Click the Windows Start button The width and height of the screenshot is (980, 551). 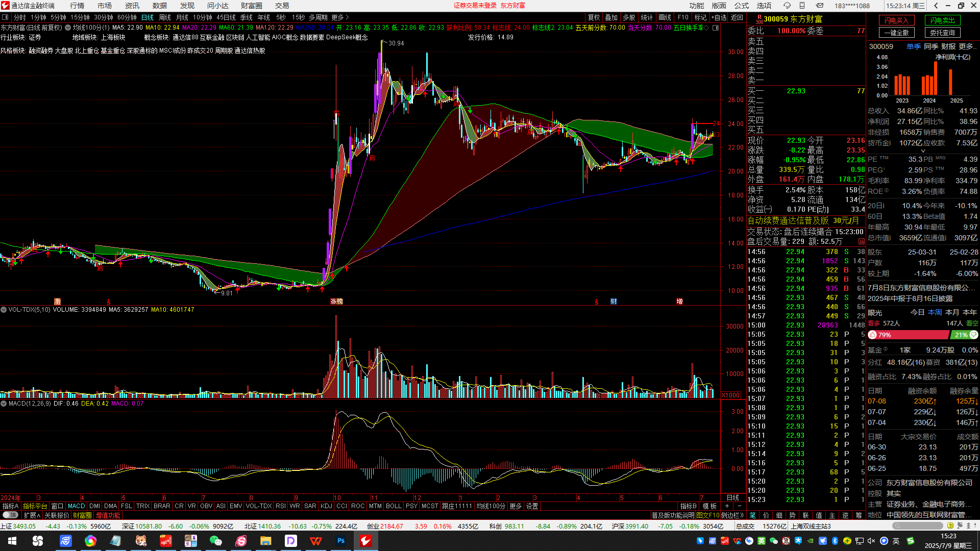12,541
